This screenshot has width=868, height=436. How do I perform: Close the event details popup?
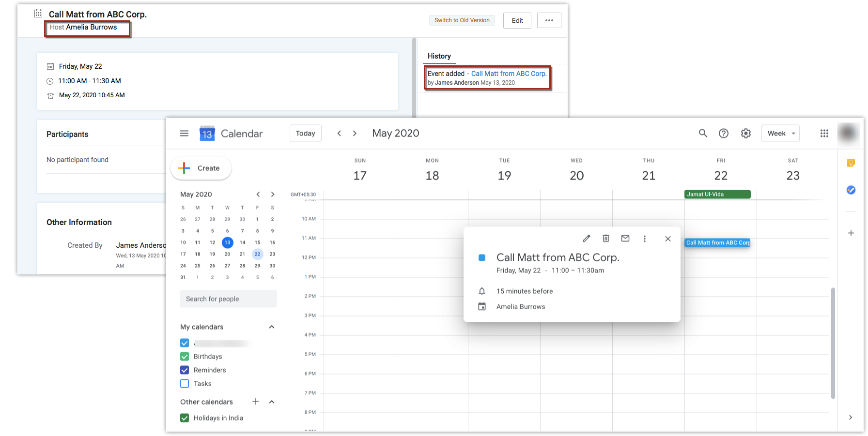(x=668, y=239)
